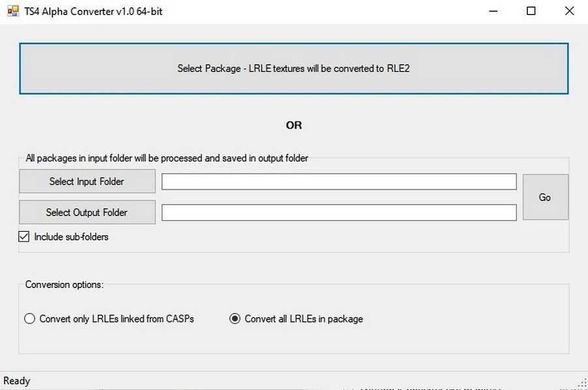Viewport: 588px width, 390px height.
Task: Maximize the TS4 Alpha Converter window
Action: [x=531, y=11]
